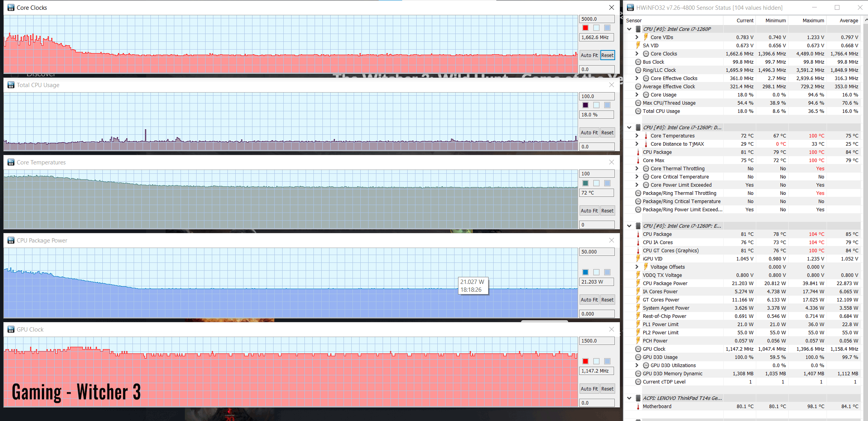Click the dark purple swatch in Total CPU Usage graph
The image size is (868, 421).
[x=585, y=105]
